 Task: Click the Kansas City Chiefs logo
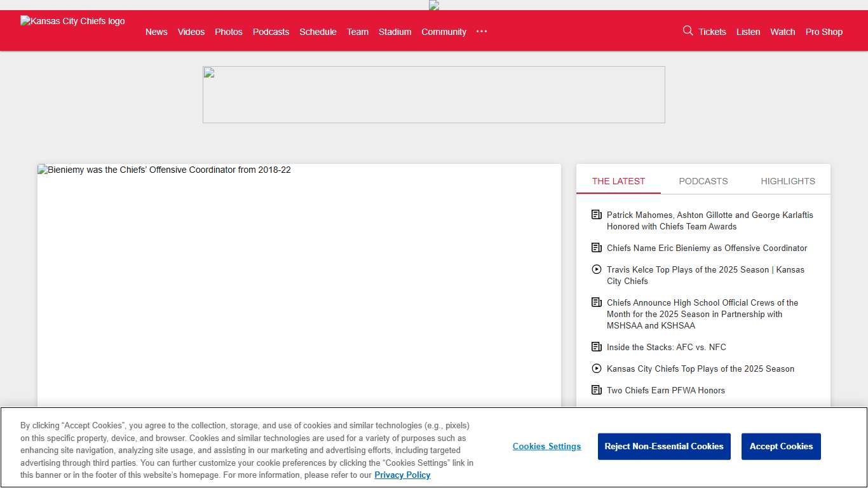72,21
